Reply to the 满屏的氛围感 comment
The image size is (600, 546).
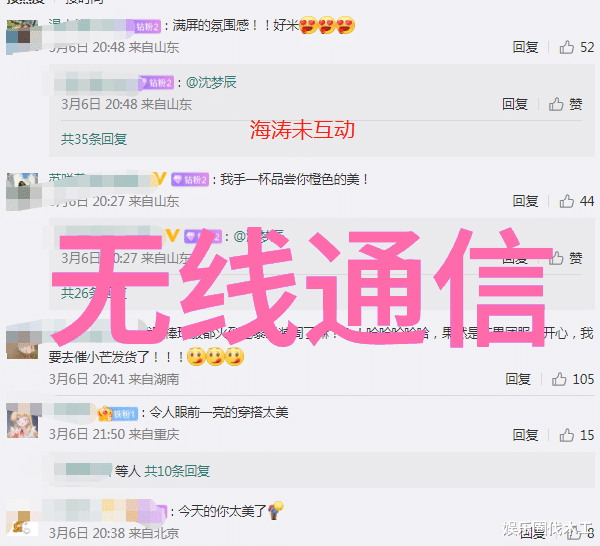click(x=525, y=47)
